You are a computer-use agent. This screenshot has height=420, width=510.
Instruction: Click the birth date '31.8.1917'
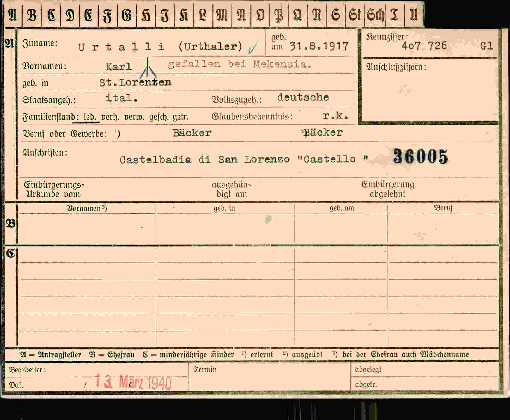point(319,46)
